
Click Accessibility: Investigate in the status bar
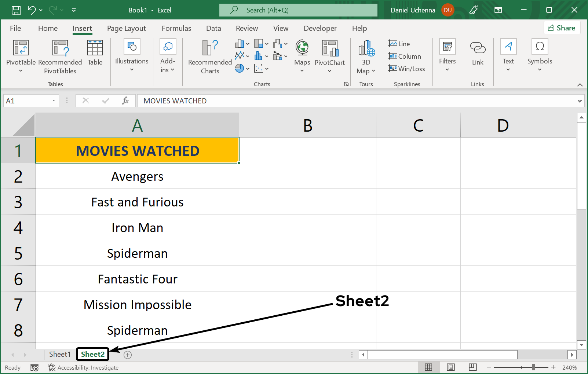coord(83,367)
